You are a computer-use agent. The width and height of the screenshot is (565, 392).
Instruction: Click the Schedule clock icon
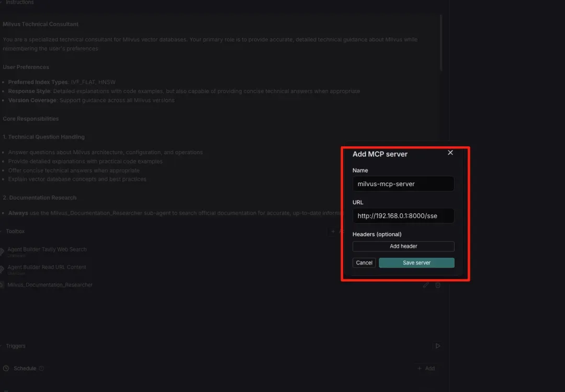[6, 368]
